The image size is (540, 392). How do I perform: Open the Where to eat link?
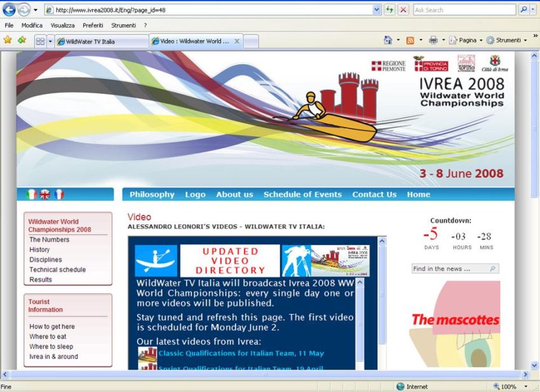[48, 336]
